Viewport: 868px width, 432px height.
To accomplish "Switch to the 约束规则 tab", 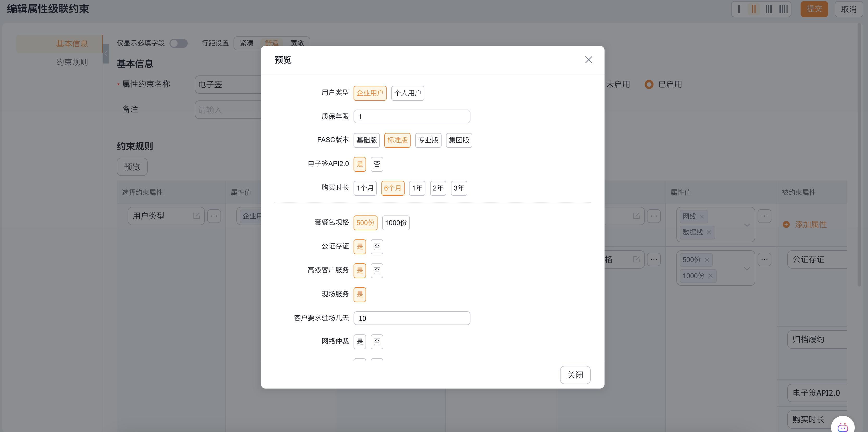I will 72,62.
